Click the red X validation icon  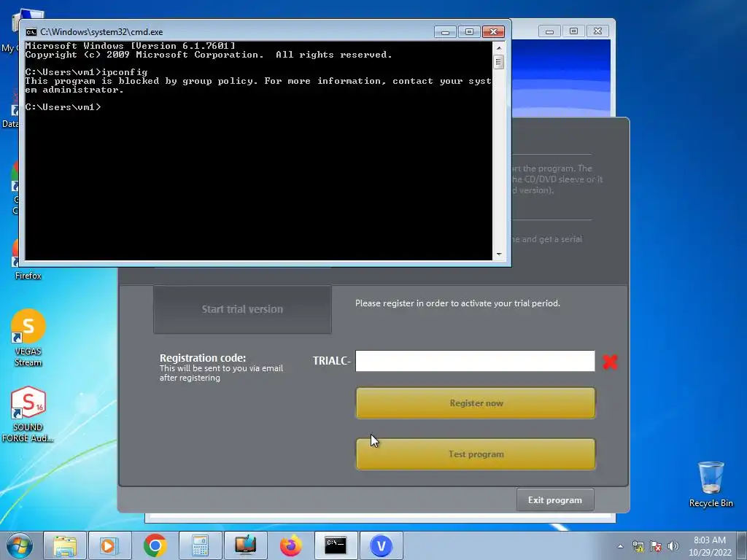coord(610,362)
